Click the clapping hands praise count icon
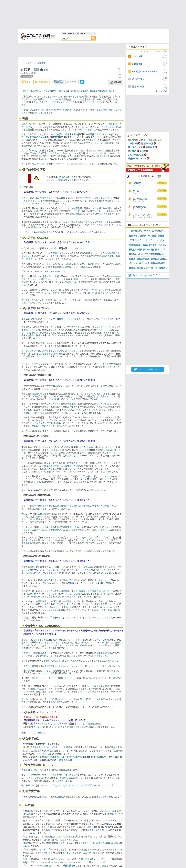This screenshot has width=186, height=868. [119, 69]
